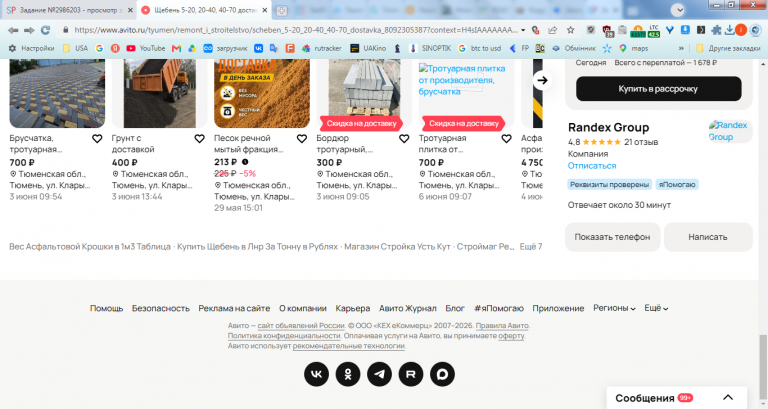
Task: Open the Политика конфиденциальности link
Action: pyautogui.click(x=284, y=336)
